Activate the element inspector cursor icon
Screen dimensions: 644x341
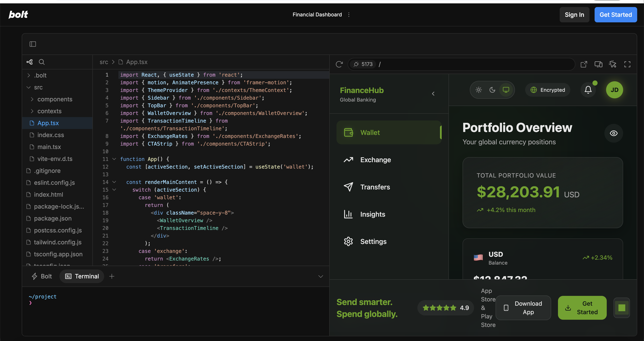612,64
